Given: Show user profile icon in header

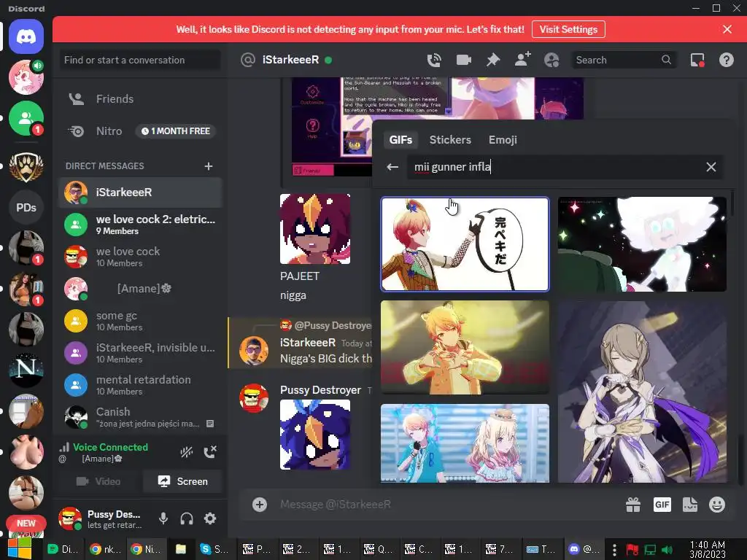Looking at the screenshot, I should pos(551,60).
